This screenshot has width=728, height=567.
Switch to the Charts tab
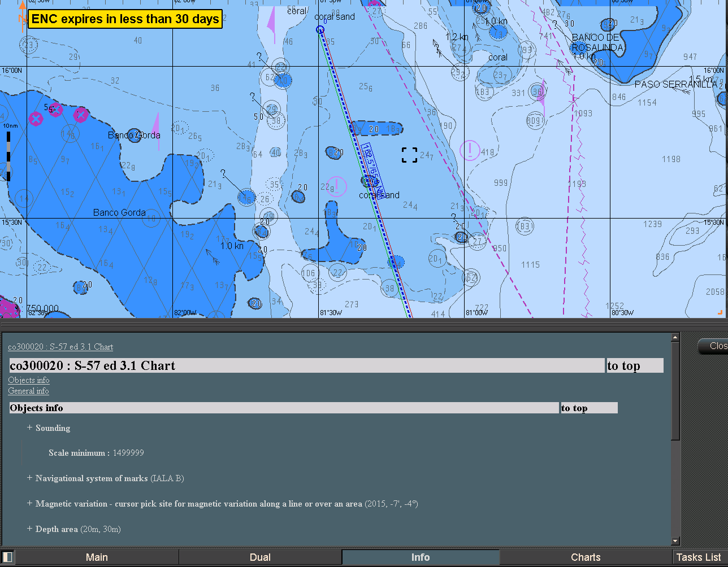coord(585,557)
